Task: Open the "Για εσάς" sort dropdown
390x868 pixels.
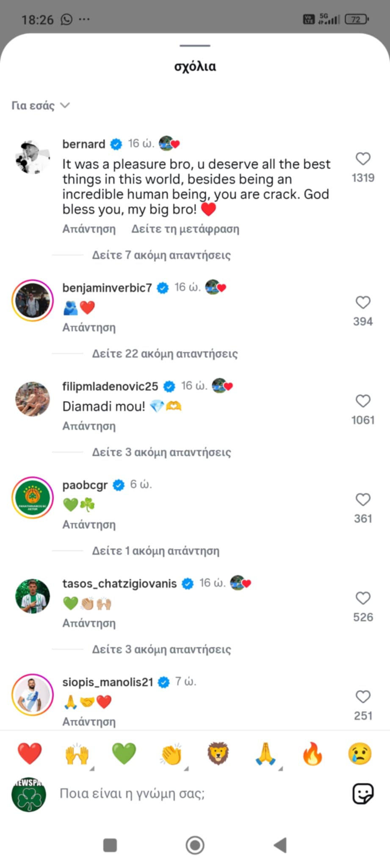Action: tap(41, 106)
